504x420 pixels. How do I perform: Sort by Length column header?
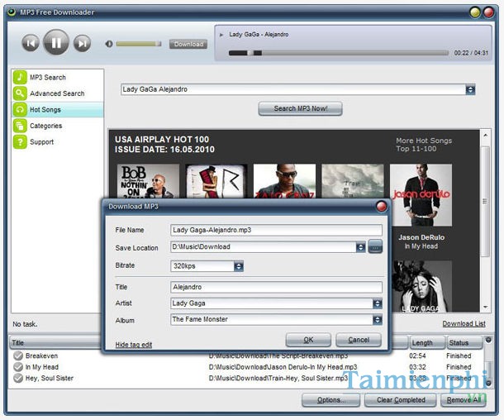(x=427, y=343)
